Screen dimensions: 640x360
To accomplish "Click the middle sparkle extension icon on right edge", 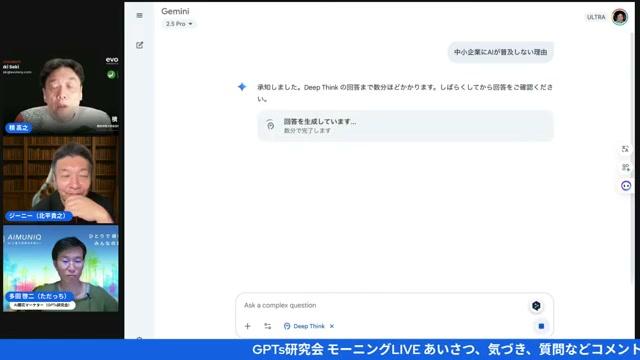I will [x=625, y=167].
